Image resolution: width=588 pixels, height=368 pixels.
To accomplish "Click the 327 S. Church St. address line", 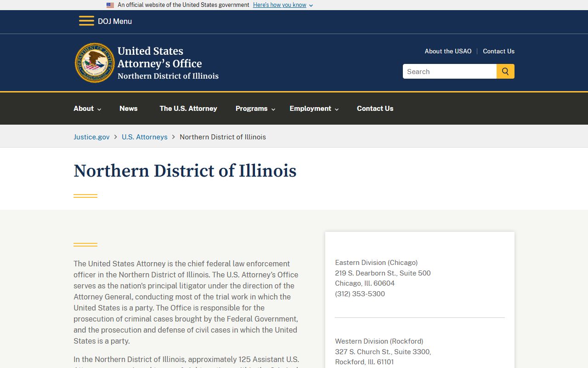I will 383,352.
